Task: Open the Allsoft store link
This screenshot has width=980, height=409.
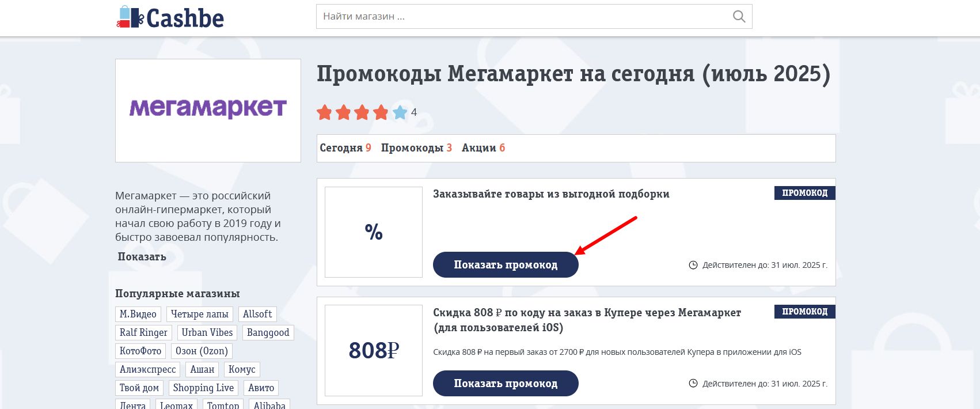Action: pos(257,314)
